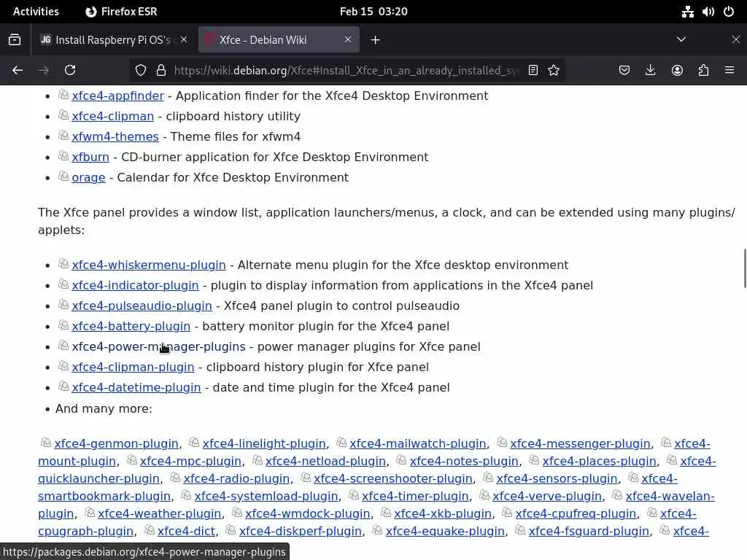Open the network status icon
Image resolution: width=747 pixels, height=560 pixels.
point(687,12)
